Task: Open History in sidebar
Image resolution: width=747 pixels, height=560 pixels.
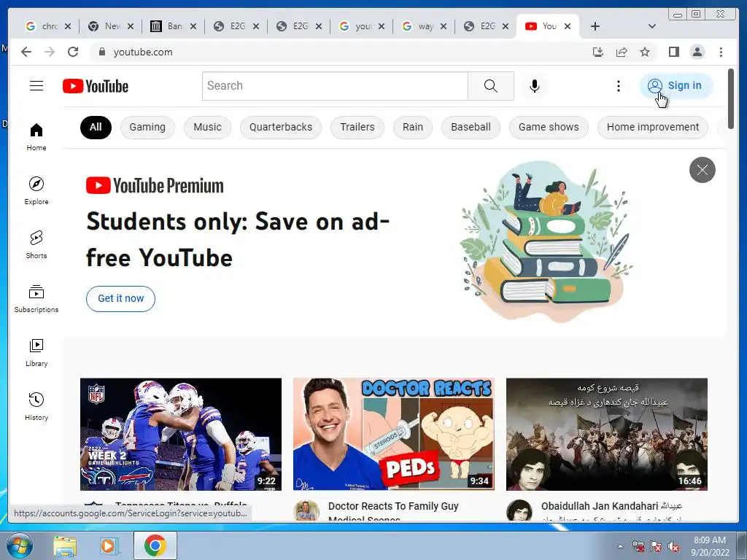Action: click(36, 406)
